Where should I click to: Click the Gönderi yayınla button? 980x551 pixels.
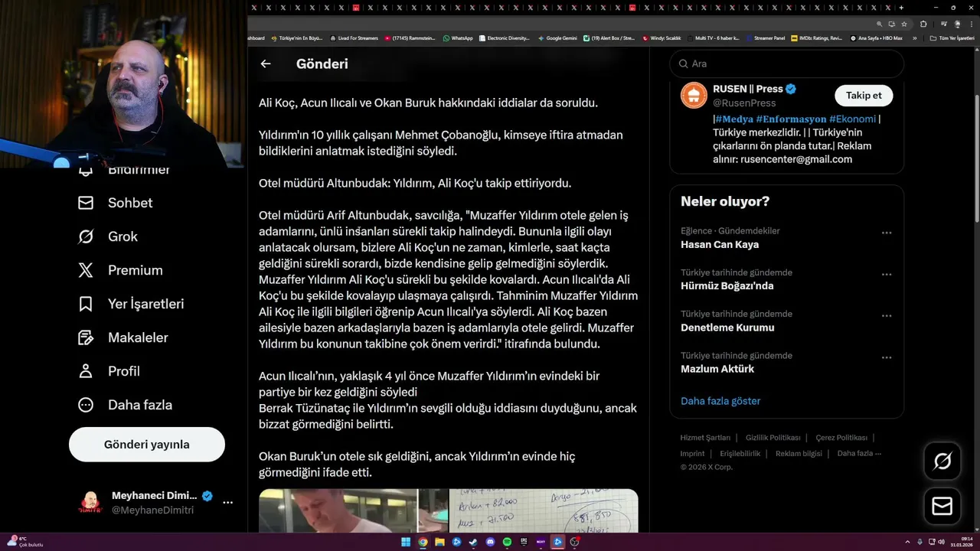click(x=147, y=445)
